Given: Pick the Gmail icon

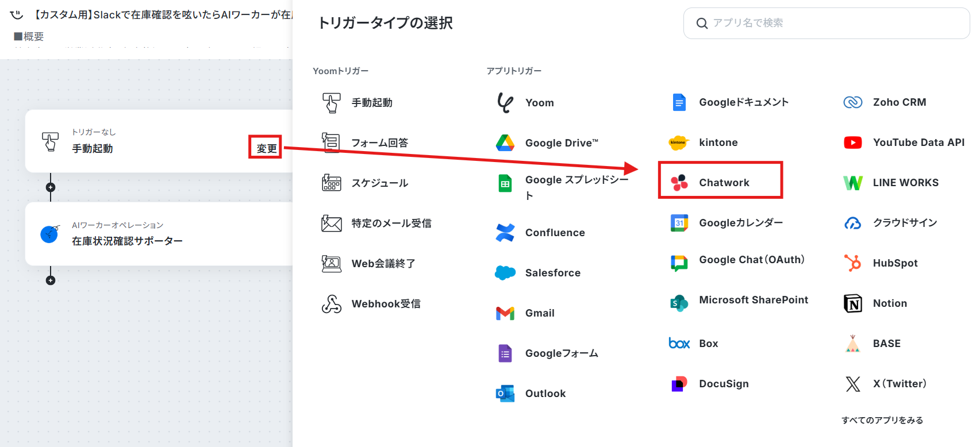Looking at the screenshot, I should click(505, 313).
